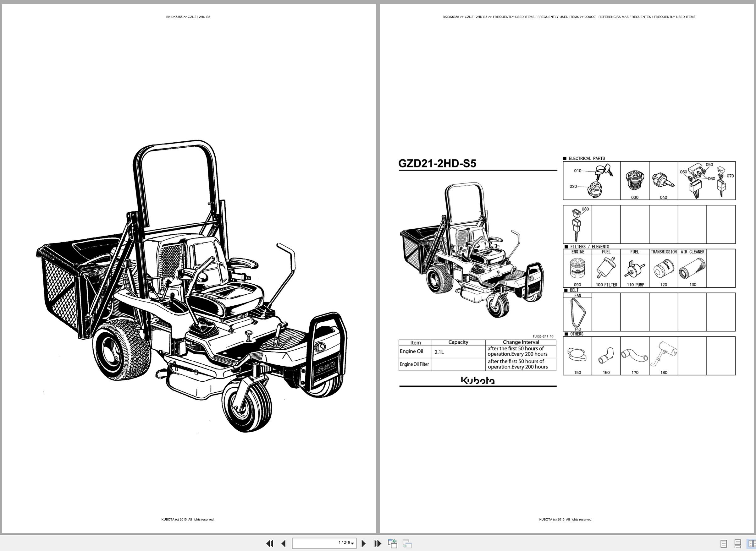
Task: Click the Capacity column header
Action: click(458, 342)
